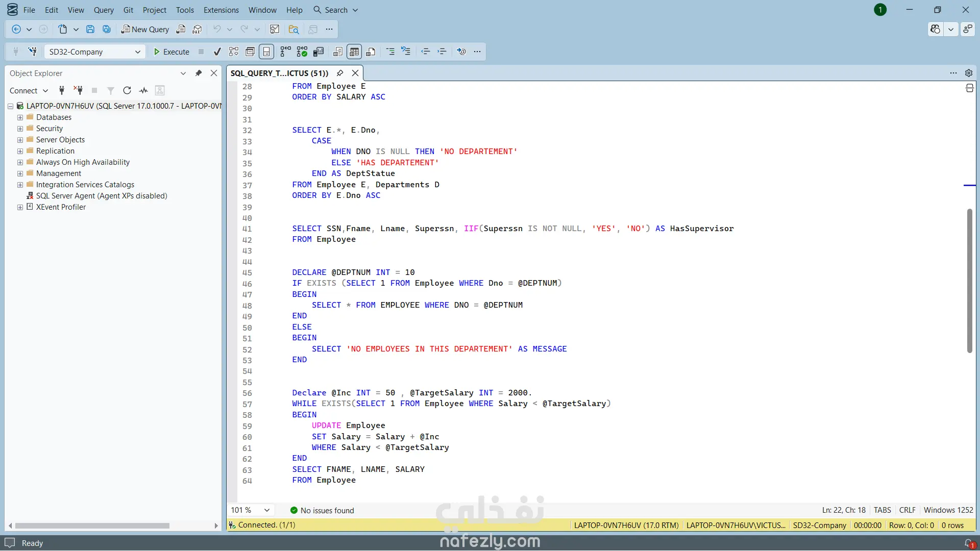Refresh the Object Explorer tree

(127, 90)
